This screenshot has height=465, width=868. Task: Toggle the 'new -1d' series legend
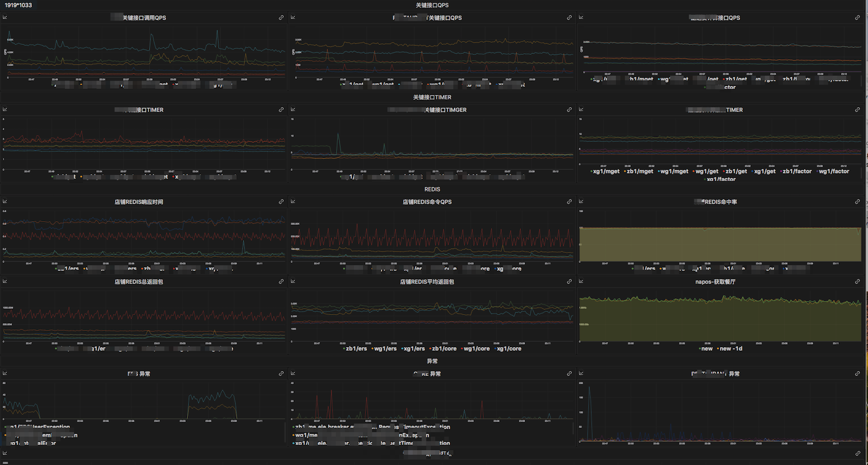tap(731, 349)
